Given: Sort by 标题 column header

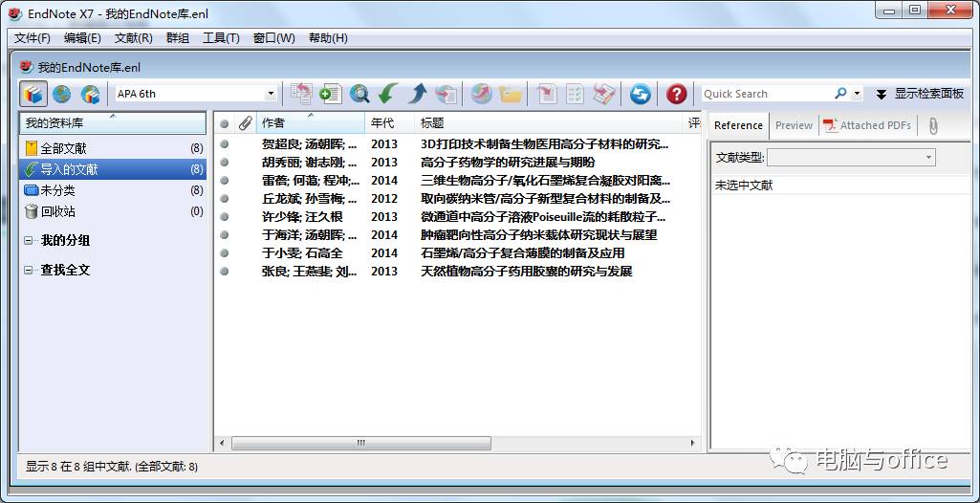Looking at the screenshot, I should 550,123.
